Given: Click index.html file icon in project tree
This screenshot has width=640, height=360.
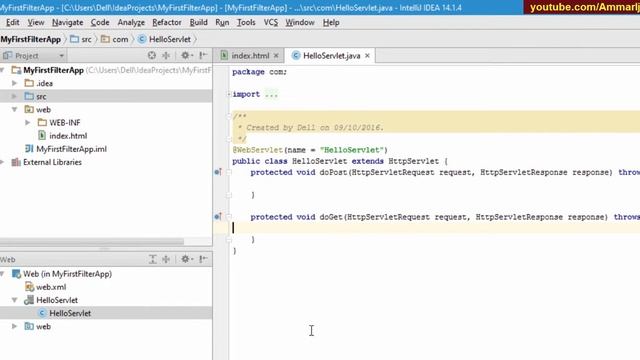Looking at the screenshot, I should click(x=42, y=136).
